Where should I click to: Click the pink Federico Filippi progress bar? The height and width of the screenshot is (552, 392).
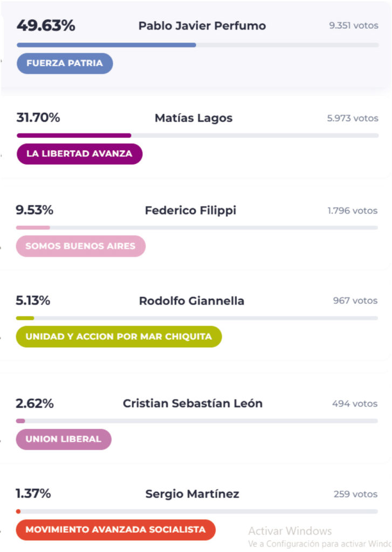tap(33, 227)
